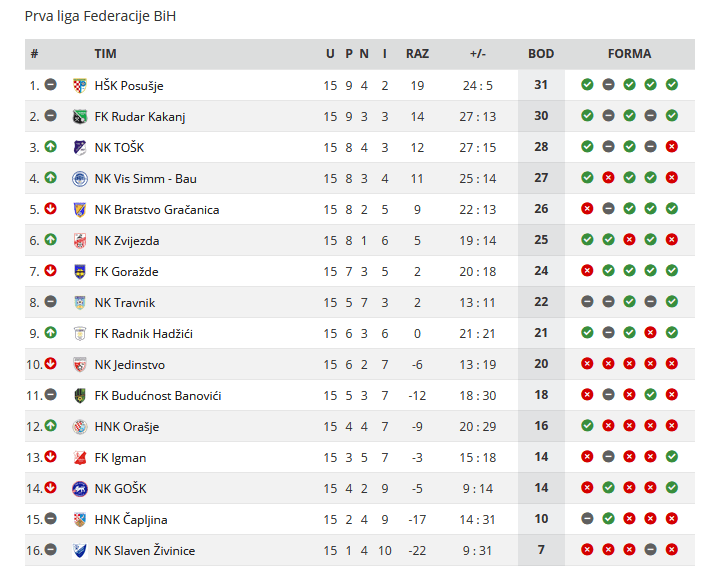
Task: Click the first form result of HŠK Posušje
Action: point(587,84)
